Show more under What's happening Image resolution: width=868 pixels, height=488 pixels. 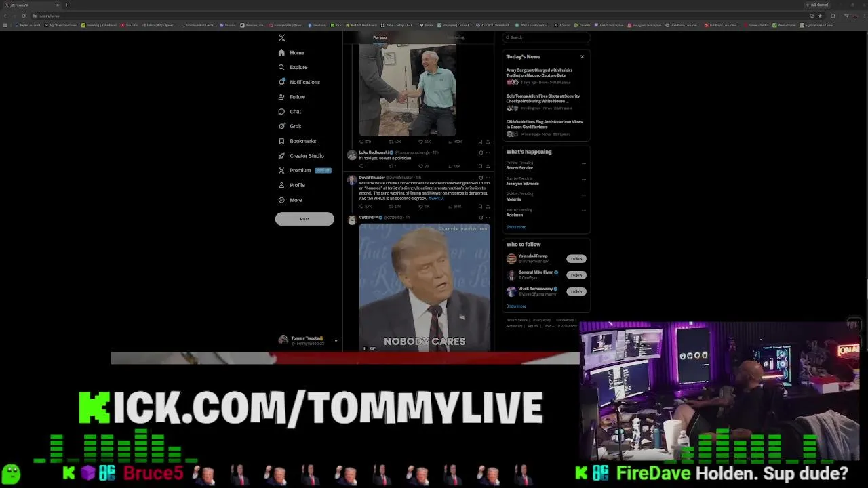(x=516, y=227)
